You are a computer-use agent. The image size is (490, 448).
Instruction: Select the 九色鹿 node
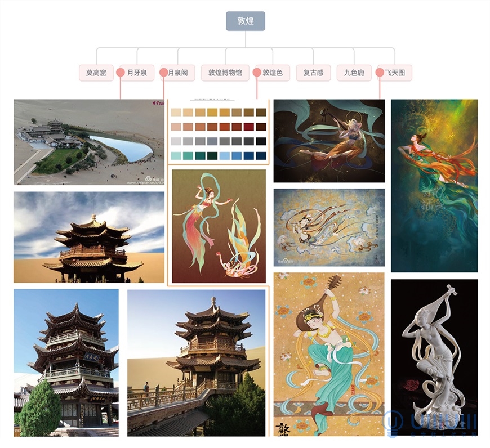[x=354, y=73]
